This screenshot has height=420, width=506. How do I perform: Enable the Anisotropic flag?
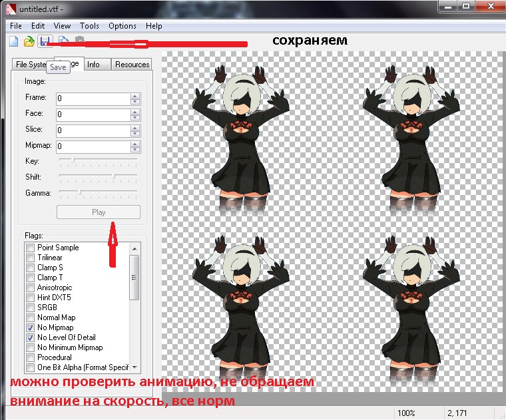(31, 288)
